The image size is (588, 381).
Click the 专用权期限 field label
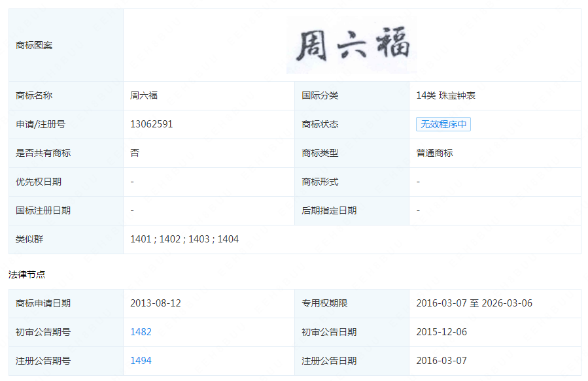click(324, 303)
